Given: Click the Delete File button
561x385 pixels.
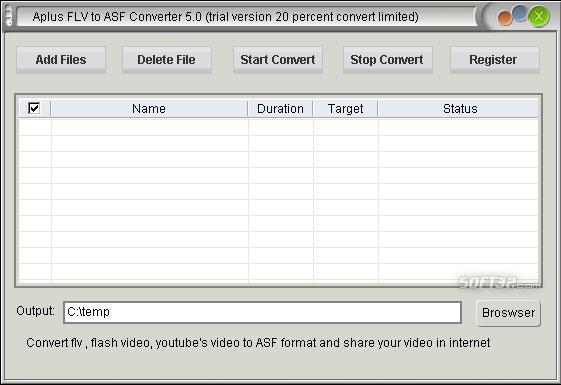Looking at the screenshot, I should (166, 60).
